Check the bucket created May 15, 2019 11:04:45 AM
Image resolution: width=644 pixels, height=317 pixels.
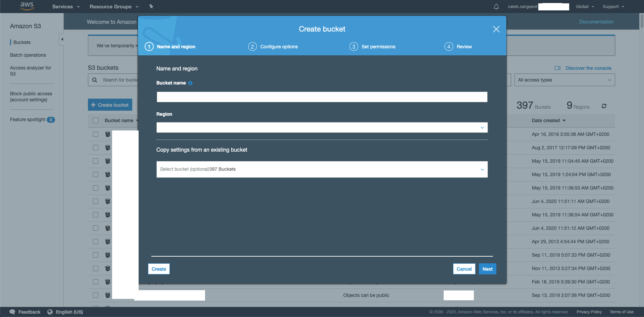96,161
